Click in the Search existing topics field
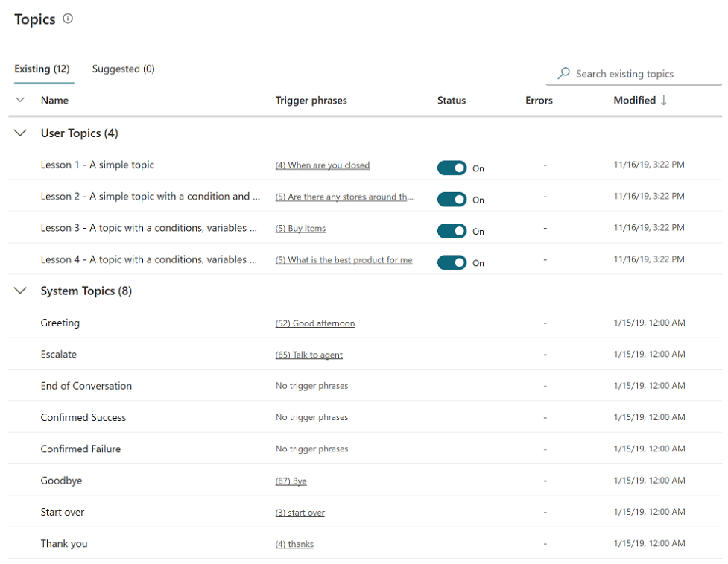 pyautogui.click(x=633, y=74)
